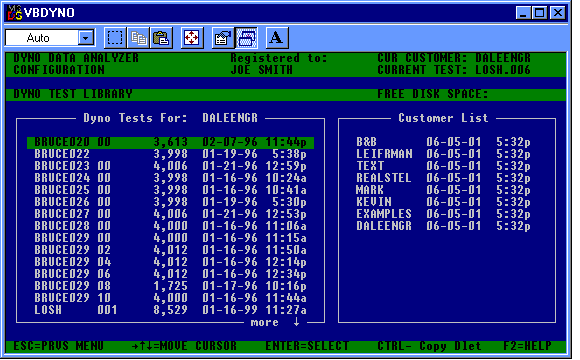Select customer EXAMPLES in Customer List

tap(443, 214)
